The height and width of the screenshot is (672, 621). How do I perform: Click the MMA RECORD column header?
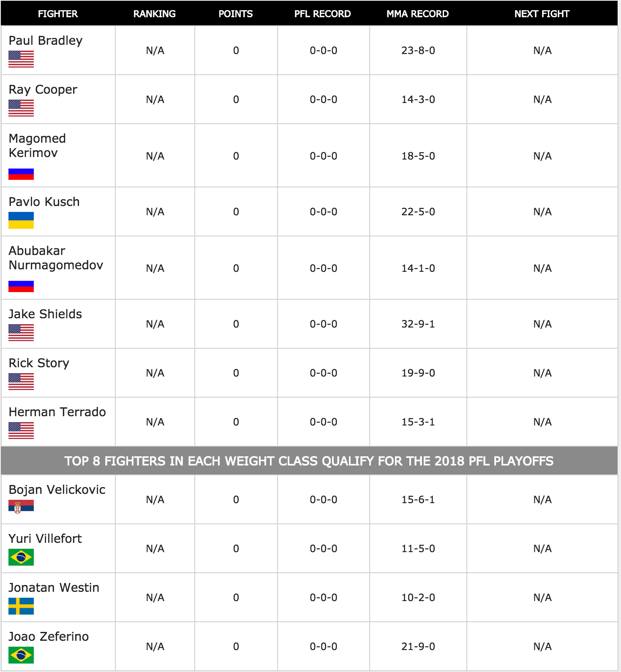[x=417, y=14]
